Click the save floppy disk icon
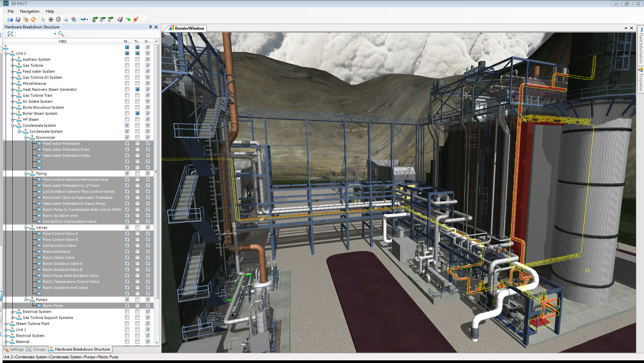The image size is (644, 363). click(18, 20)
